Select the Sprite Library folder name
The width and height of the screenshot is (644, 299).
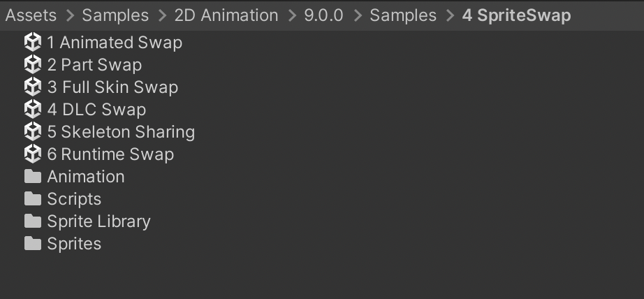(98, 221)
